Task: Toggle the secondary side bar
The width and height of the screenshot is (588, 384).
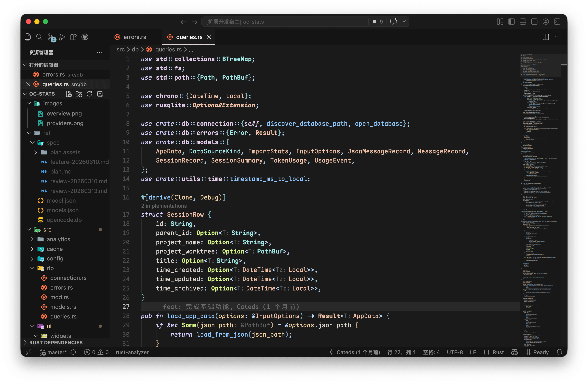Action: tap(534, 22)
